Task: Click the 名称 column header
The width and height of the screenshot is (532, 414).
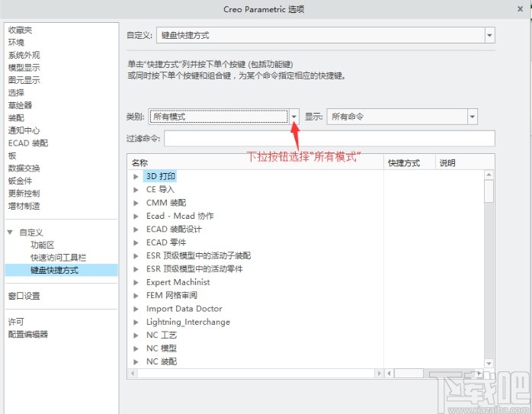Action: coord(255,163)
